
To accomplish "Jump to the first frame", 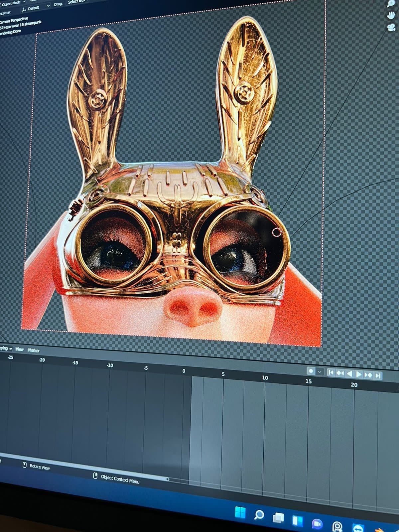I will [x=331, y=372].
